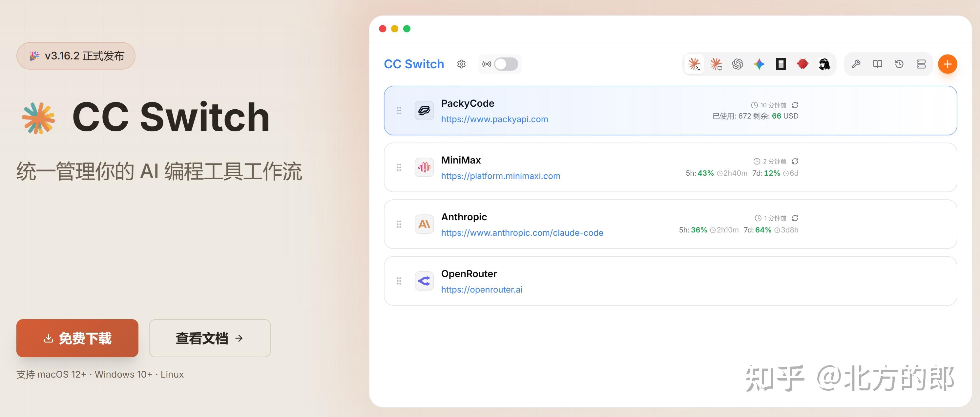Select the anime girl avatar app icon
The image size is (980, 417).
tap(824, 64)
